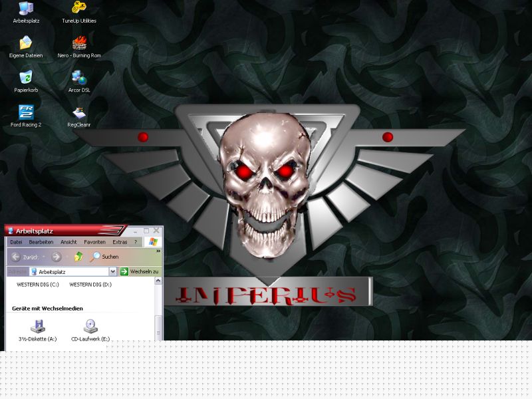Maximize the Arbeitsplatz window
Screen dimensions: 532x399
click(x=146, y=231)
